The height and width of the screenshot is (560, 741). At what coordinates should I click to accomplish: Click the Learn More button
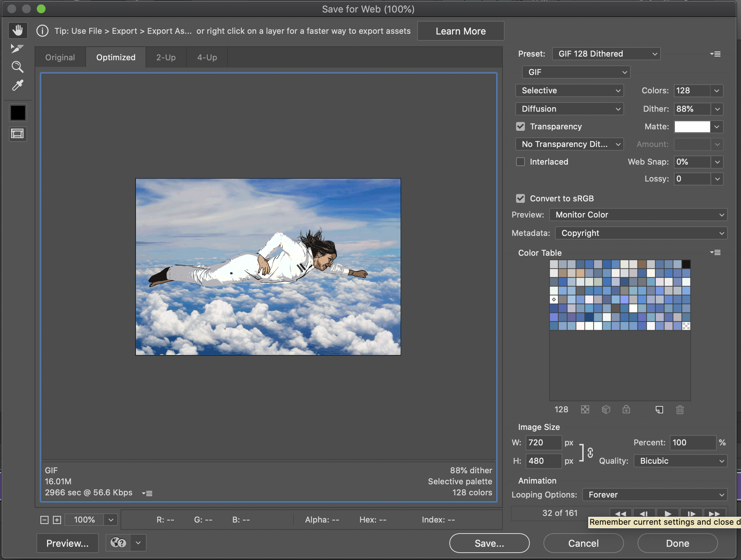tap(461, 31)
